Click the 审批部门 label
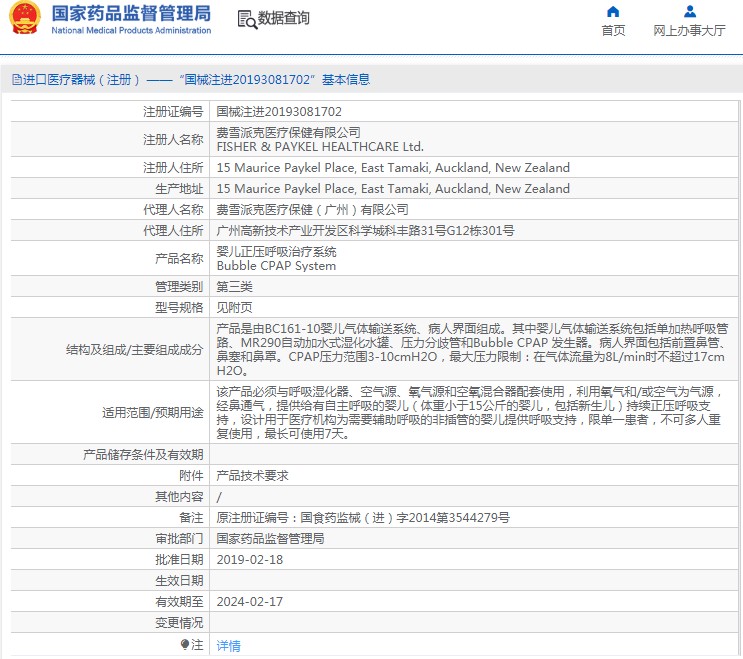Image resolution: width=743 pixels, height=659 pixels. click(x=179, y=539)
